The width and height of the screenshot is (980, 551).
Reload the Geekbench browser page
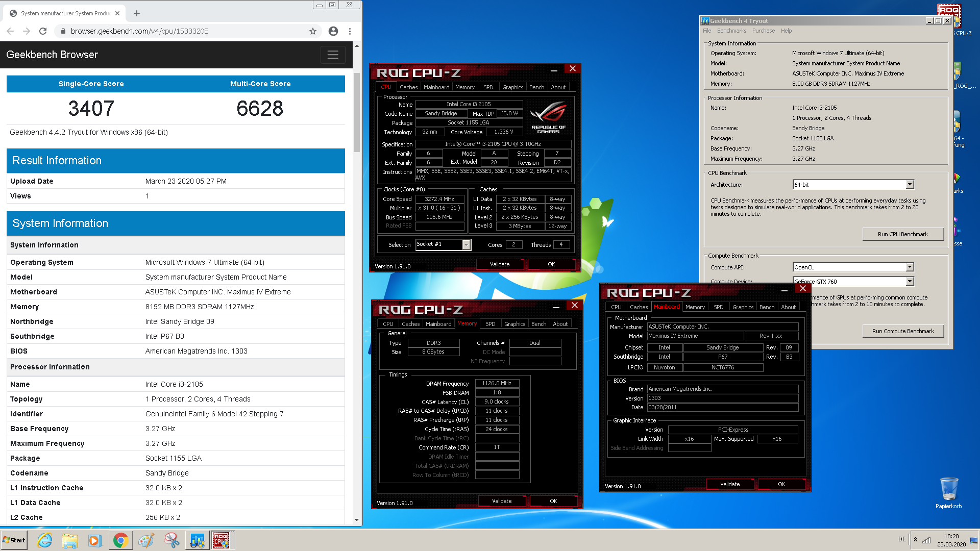tap(43, 31)
